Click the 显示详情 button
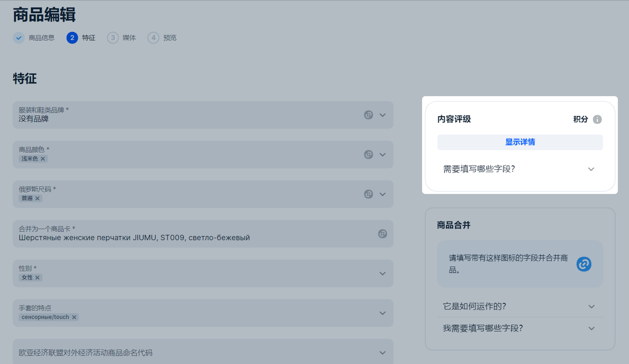This screenshot has height=364, width=629. click(520, 142)
